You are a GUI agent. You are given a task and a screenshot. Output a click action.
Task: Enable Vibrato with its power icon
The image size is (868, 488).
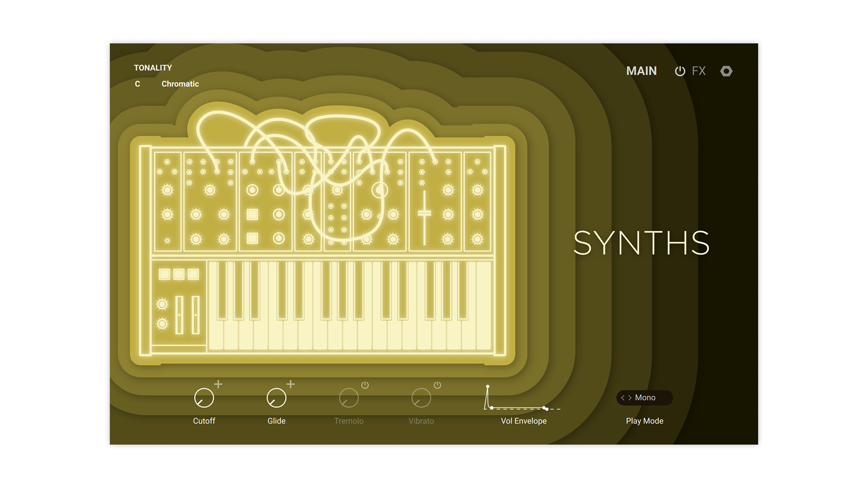[x=437, y=385]
